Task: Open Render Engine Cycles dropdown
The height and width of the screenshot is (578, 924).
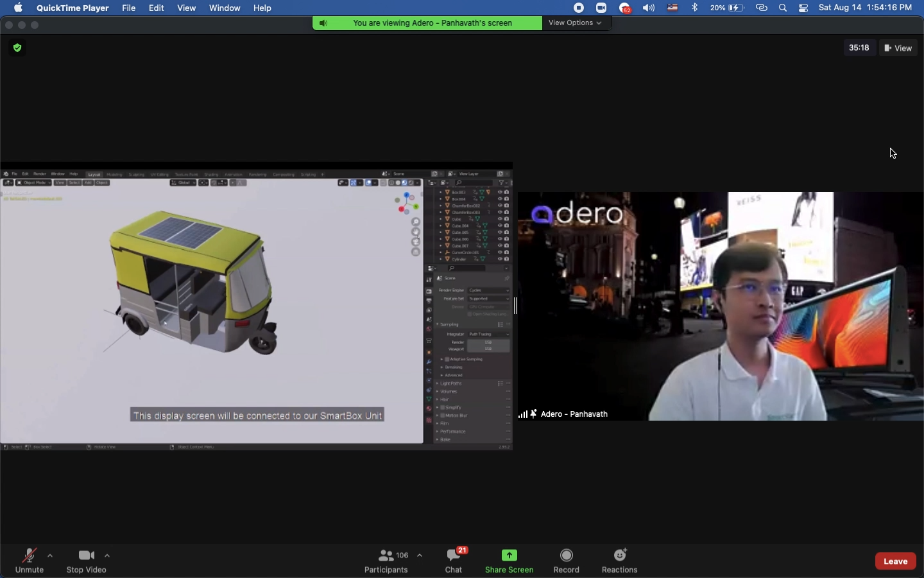Action: tap(489, 290)
